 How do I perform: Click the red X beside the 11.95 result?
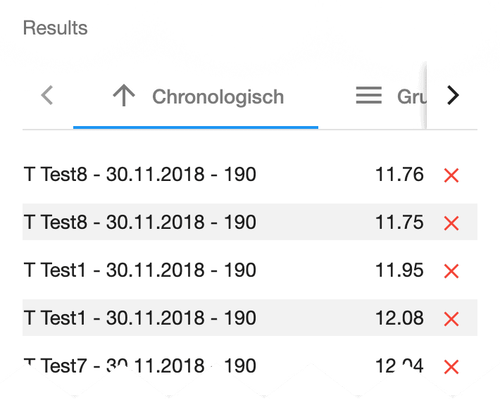point(451,271)
